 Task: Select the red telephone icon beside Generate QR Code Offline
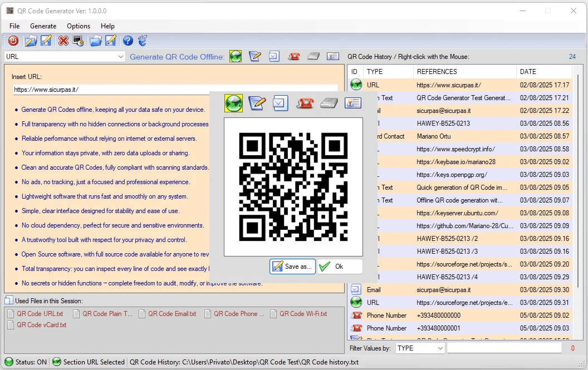[293, 57]
